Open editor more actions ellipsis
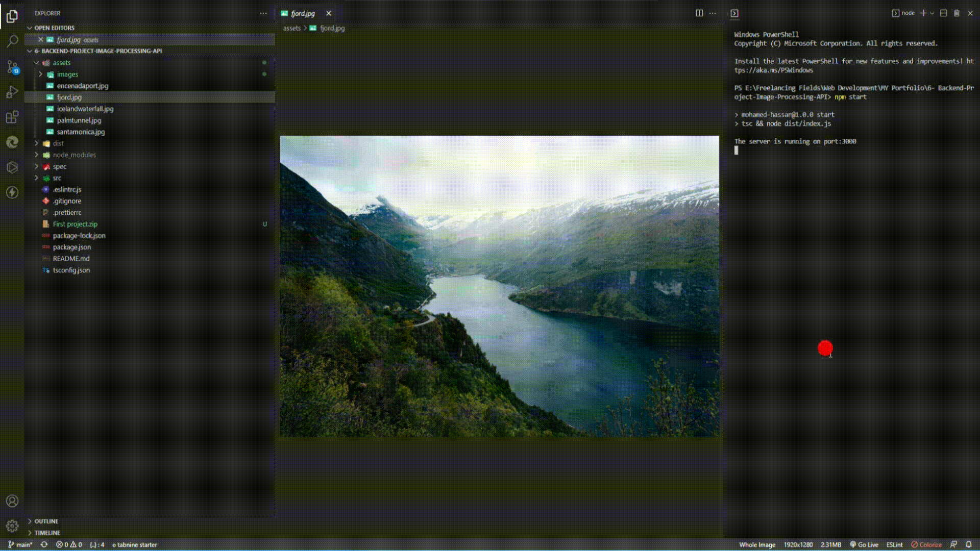This screenshot has width=980, height=551. [713, 13]
